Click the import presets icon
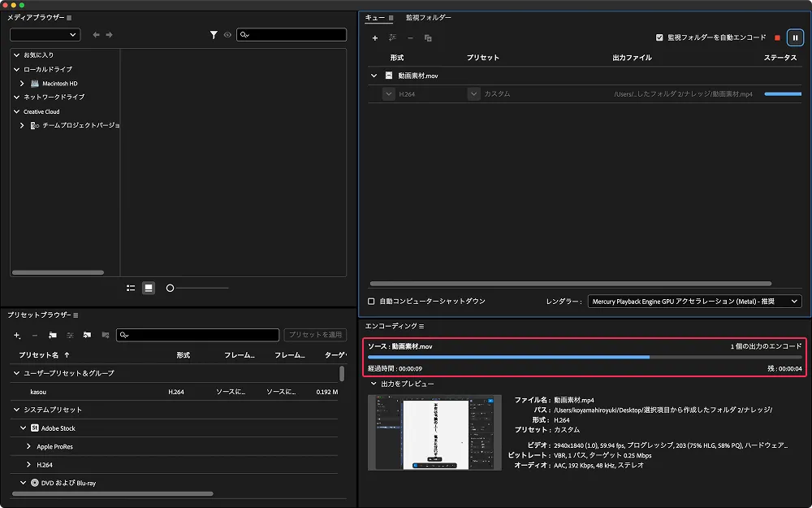 87,336
